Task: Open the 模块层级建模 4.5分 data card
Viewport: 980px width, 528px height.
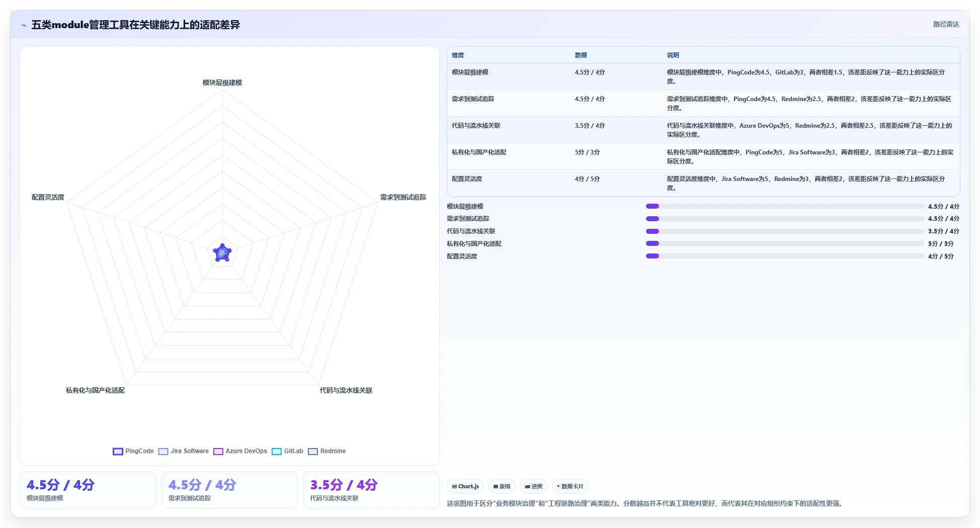Action: [x=88, y=490]
